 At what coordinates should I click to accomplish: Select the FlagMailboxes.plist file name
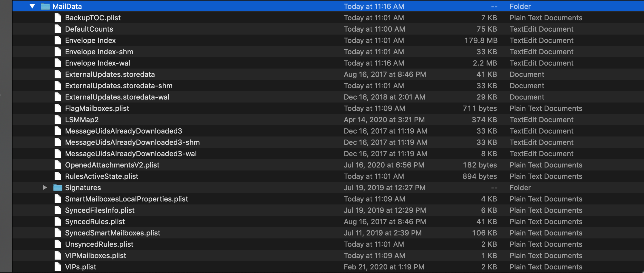97,108
